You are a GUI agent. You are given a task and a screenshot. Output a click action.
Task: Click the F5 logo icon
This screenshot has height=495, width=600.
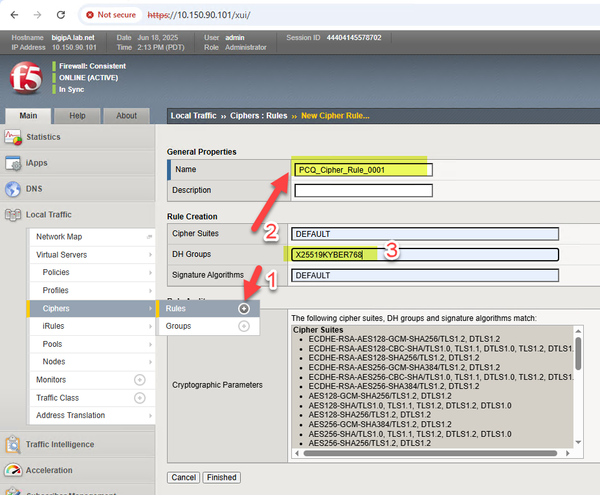click(x=26, y=77)
